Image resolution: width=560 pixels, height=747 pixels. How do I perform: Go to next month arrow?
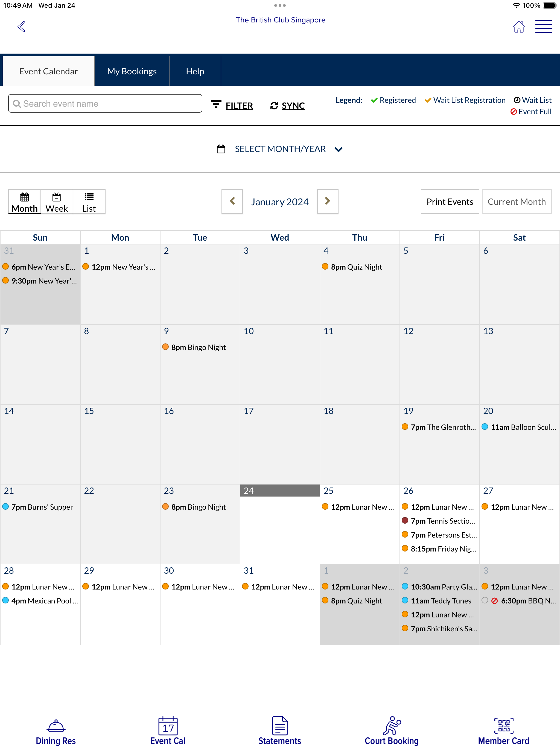[x=328, y=201]
